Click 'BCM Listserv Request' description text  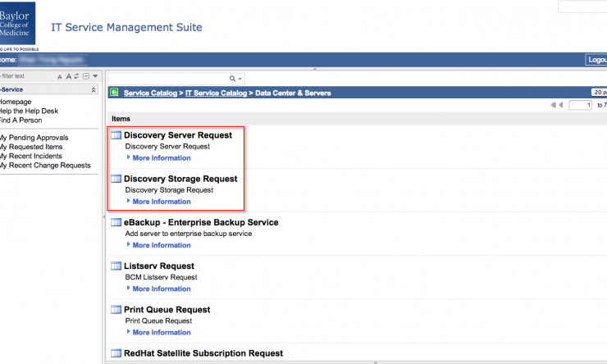point(161,277)
